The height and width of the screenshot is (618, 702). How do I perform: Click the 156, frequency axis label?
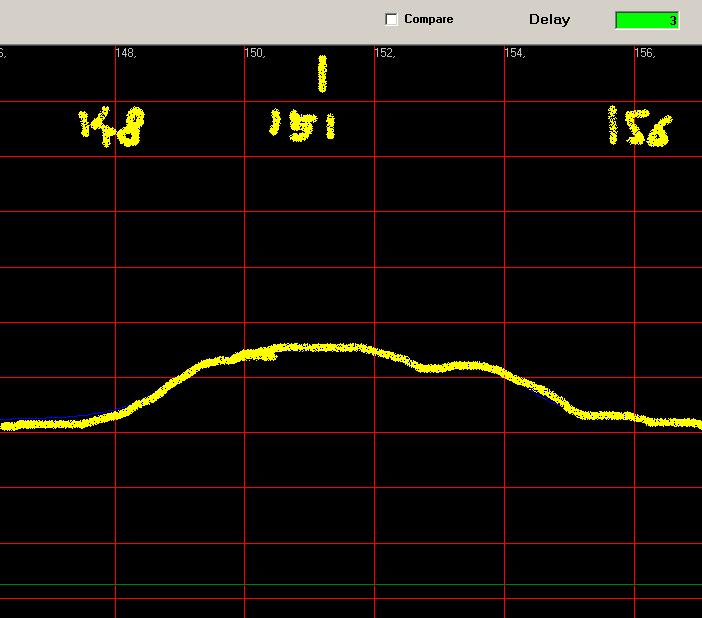644,53
